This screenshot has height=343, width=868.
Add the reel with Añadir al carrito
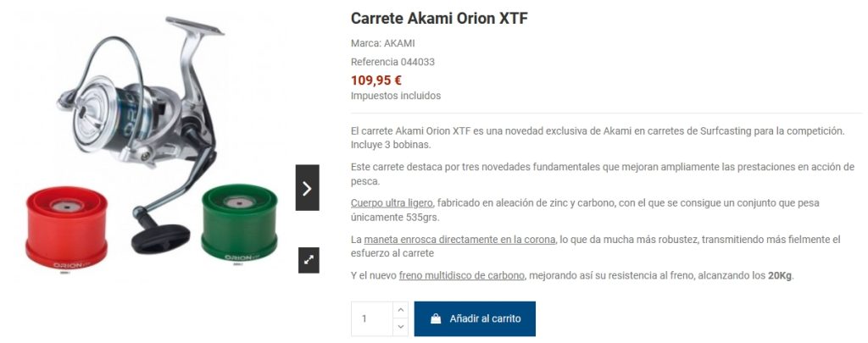click(x=475, y=318)
